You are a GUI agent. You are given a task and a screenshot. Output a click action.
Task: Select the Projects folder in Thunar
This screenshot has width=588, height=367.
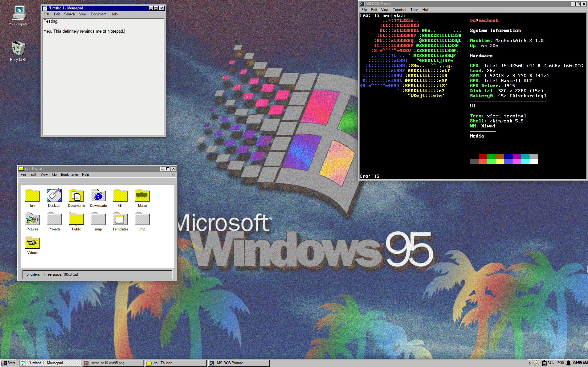(54, 222)
